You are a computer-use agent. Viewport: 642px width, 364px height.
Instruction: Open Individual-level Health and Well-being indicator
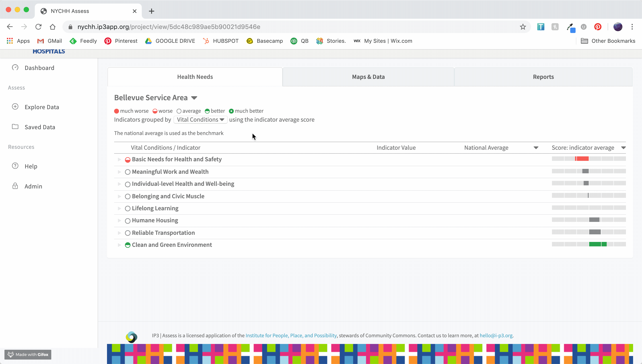tap(183, 184)
